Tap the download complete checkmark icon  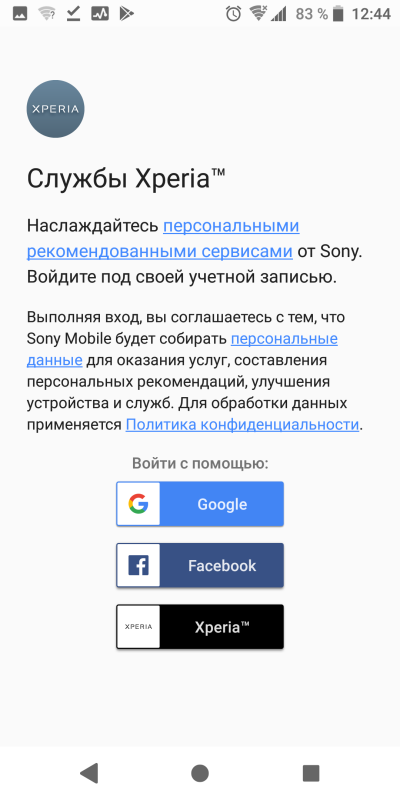(x=73, y=14)
